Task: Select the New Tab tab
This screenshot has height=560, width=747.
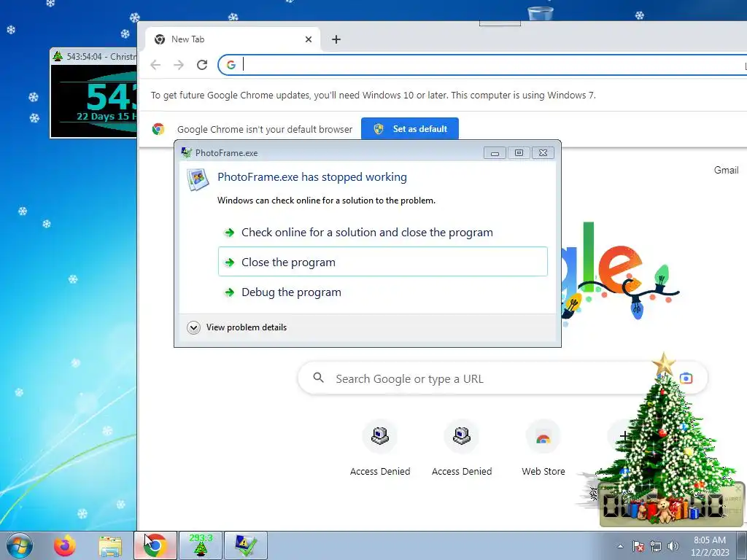Action: 233,39
